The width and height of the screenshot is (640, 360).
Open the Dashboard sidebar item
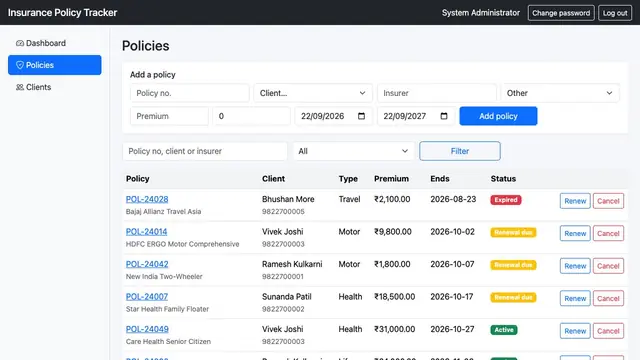pos(54,43)
